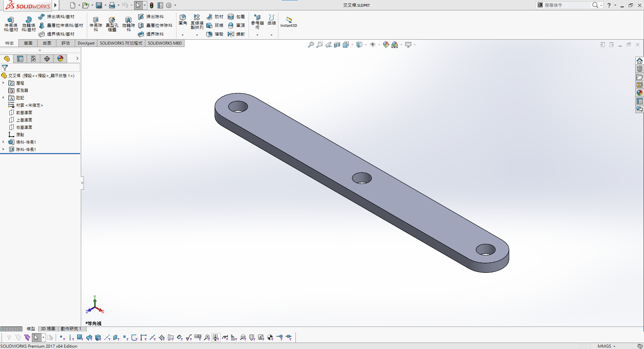Toggle the Filter Axes selection filter
The height and width of the screenshot is (349, 644).
click(x=107, y=338)
